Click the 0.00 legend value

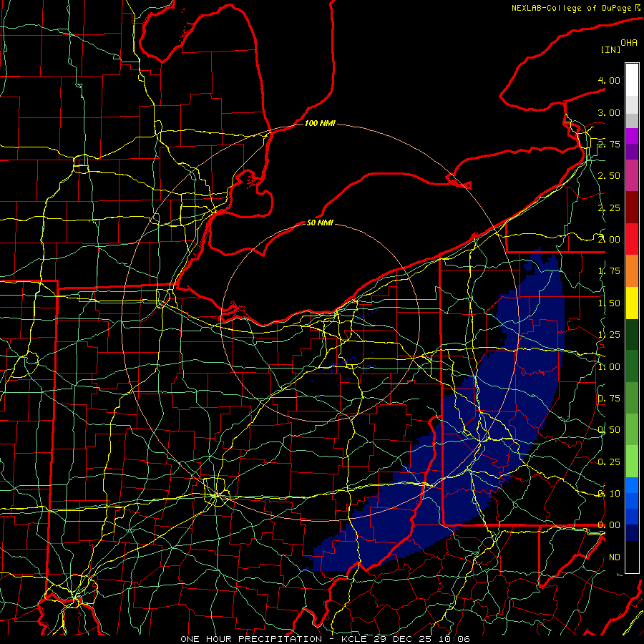(x=609, y=525)
